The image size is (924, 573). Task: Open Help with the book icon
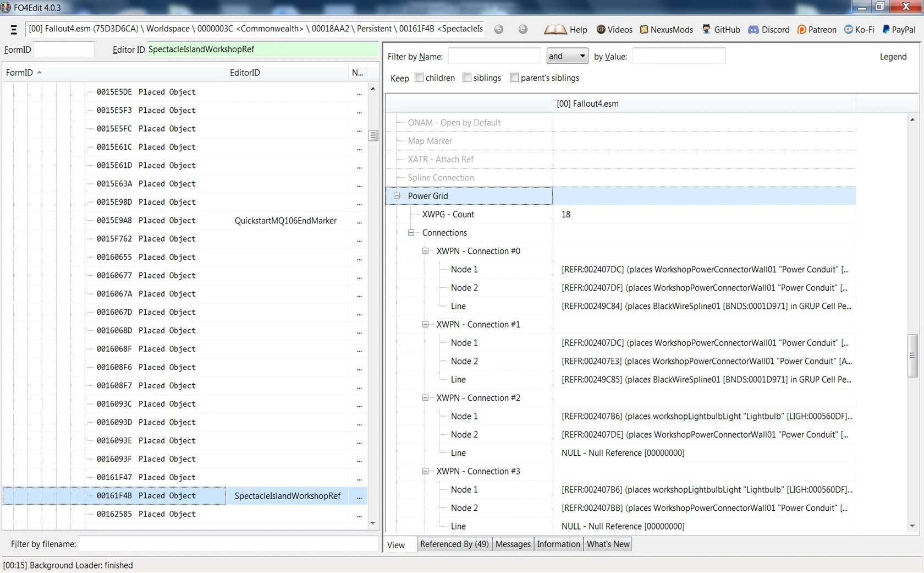coord(565,30)
